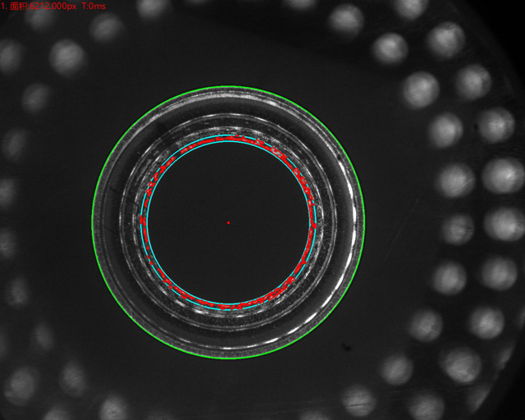Click the result index number 1 label
Screen dimensions: 525x420
click(x=3, y=6)
